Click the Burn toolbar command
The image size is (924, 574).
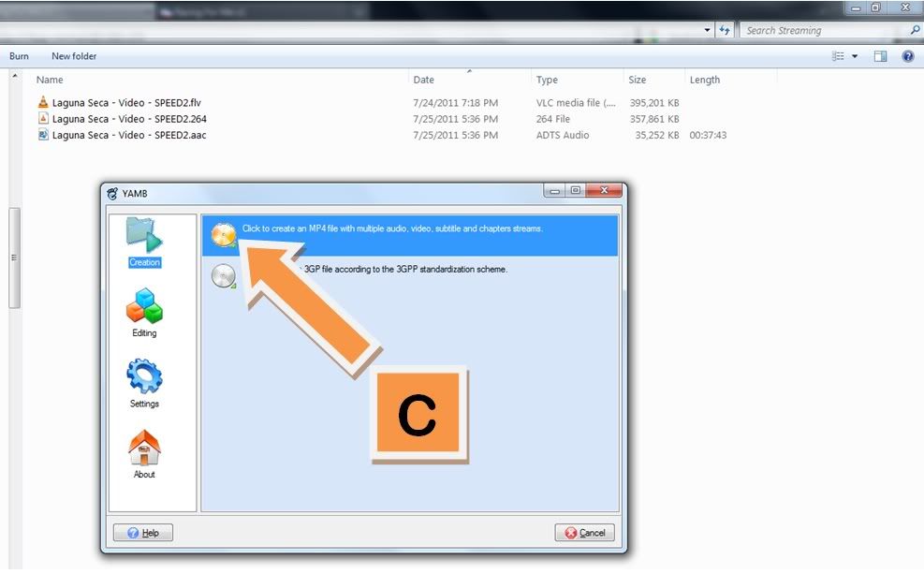point(19,56)
